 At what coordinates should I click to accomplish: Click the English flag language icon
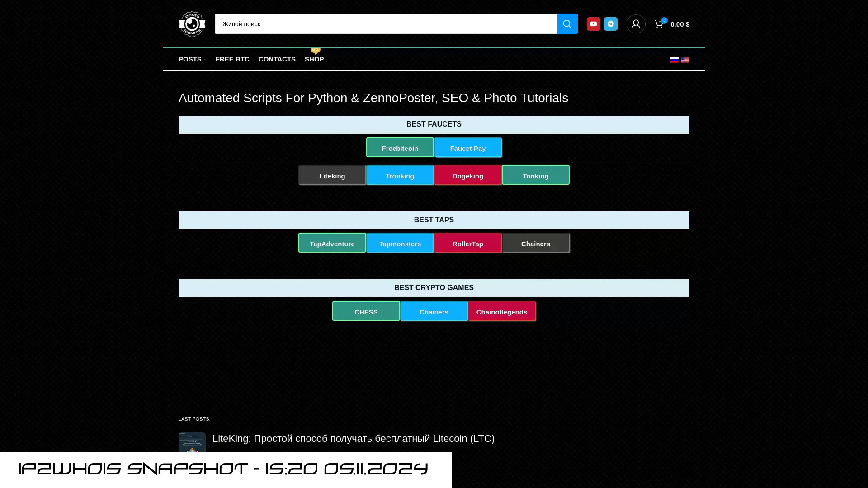[685, 60]
